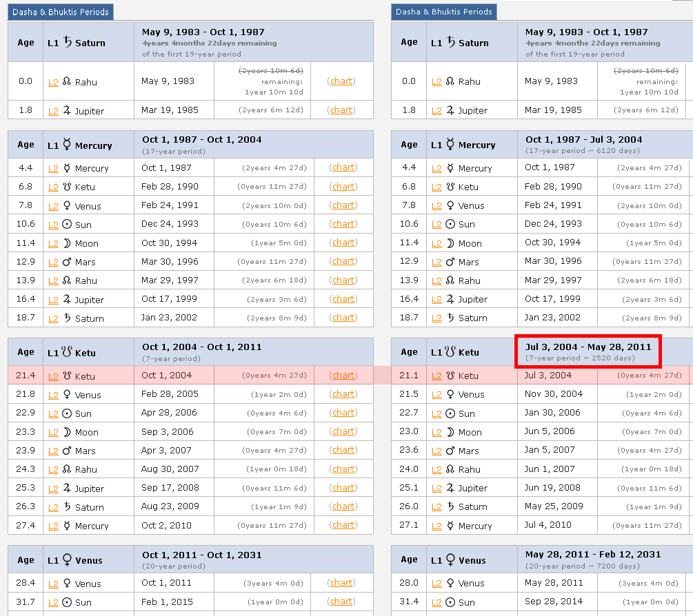
Task: Select the Sun glyph in age 22.9 row
Action: click(67, 413)
